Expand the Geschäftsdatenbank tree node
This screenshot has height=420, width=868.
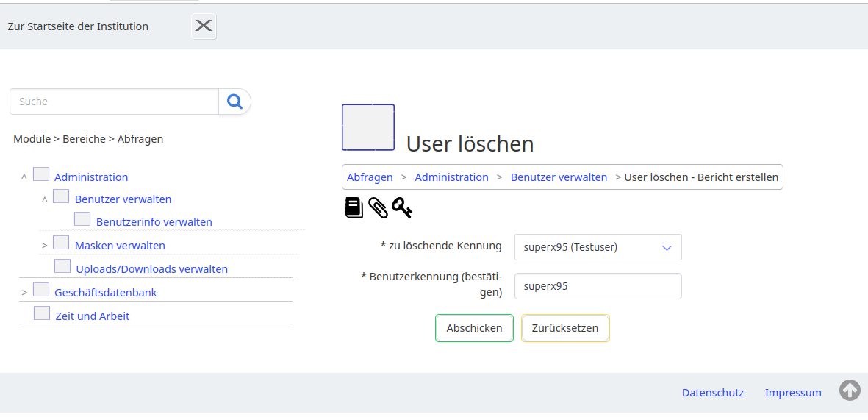click(x=24, y=293)
